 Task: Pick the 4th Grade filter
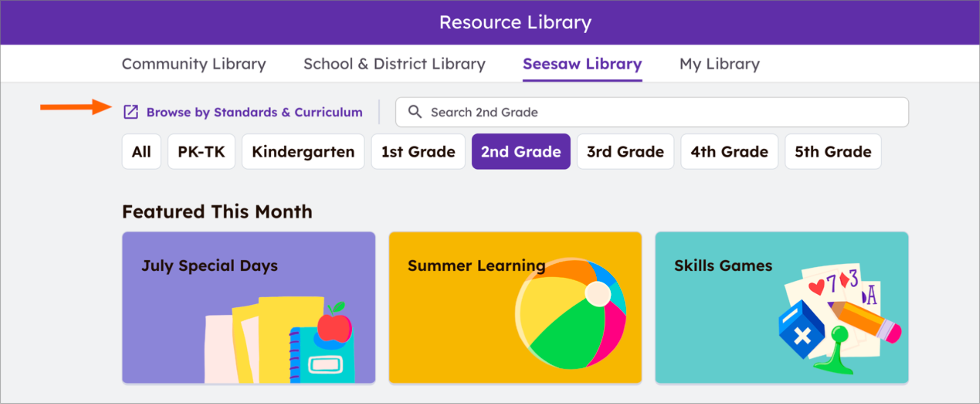tap(729, 152)
